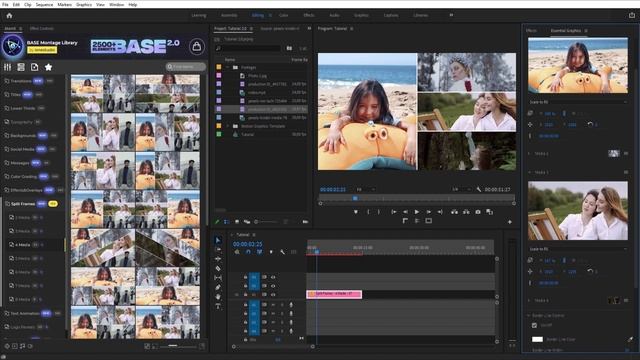Mute the first audio track A1
The width and height of the screenshot is (640, 360).
coord(273,305)
